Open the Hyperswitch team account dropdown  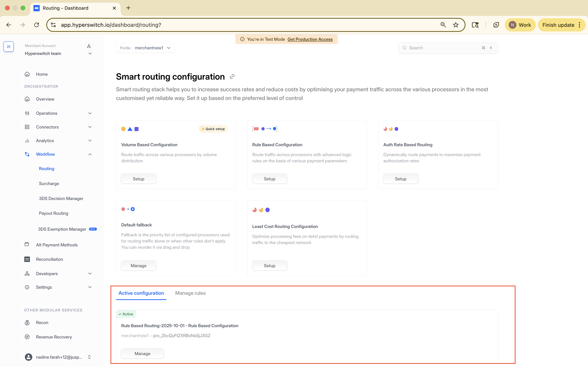click(90, 54)
